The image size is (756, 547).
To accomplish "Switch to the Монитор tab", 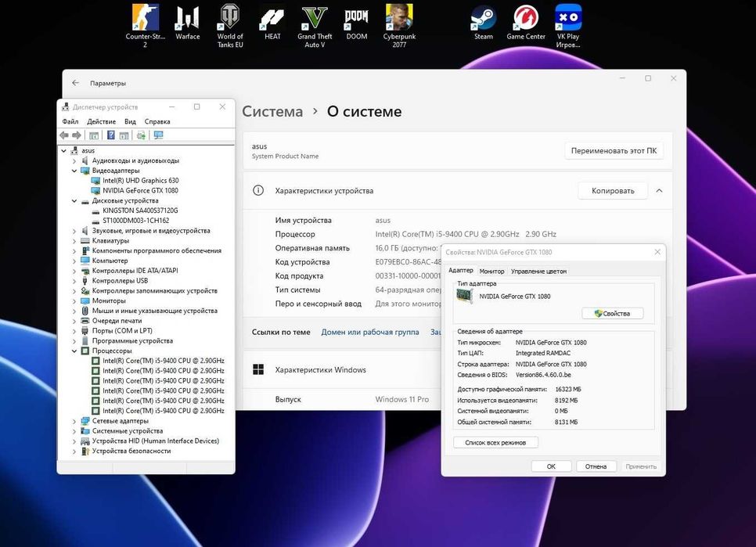I will [x=491, y=272].
